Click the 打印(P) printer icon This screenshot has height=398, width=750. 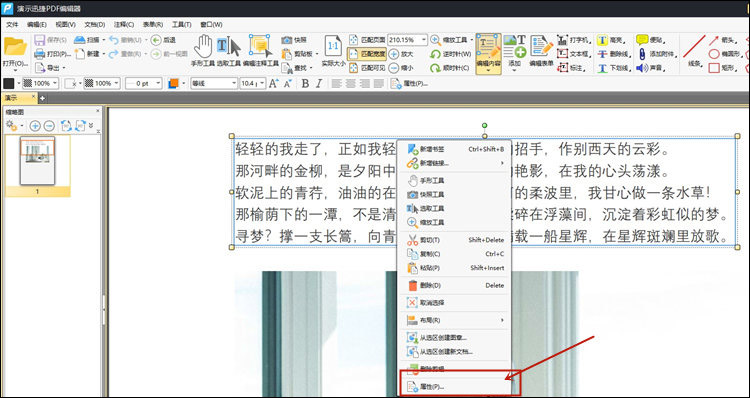click(39, 54)
